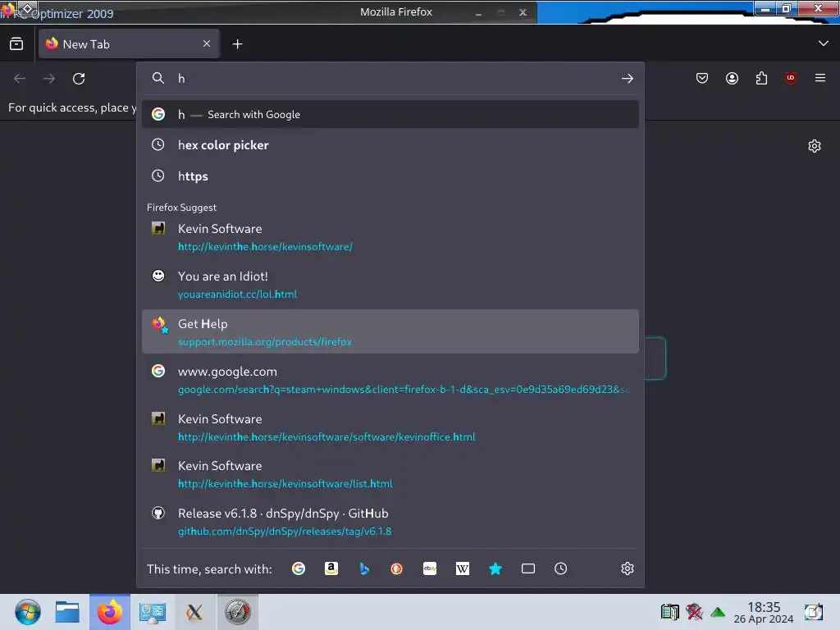Image resolution: width=840 pixels, height=630 pixels.
Task: Search only History with clock icon
Action: 560,568
